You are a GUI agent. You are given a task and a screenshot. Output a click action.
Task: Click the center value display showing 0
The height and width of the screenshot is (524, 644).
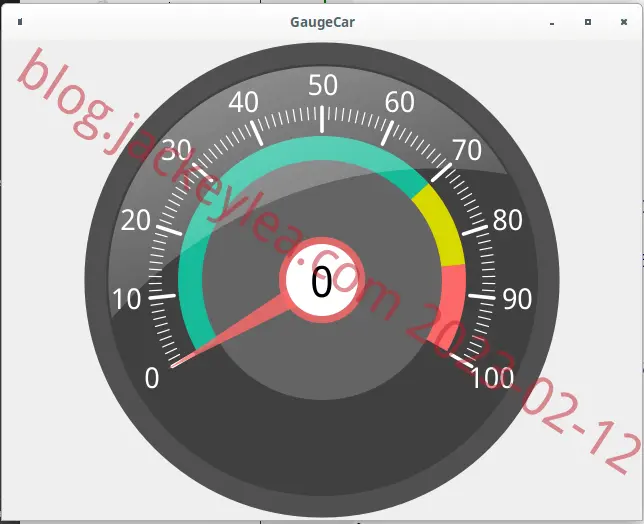click(x=322, y=280)
